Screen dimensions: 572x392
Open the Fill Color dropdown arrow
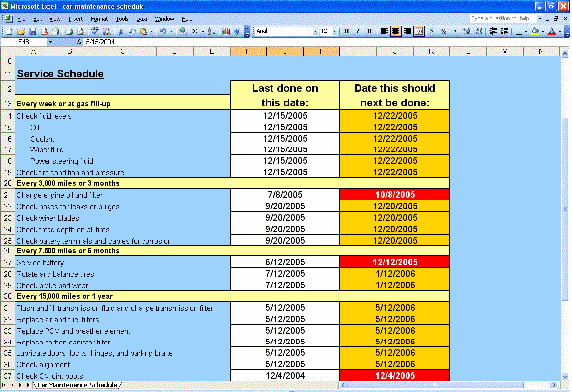(x=543, y=31)
